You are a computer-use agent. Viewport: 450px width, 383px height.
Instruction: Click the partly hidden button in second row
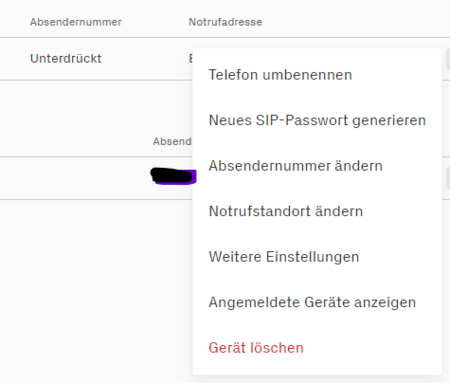(x=448, y=178)
